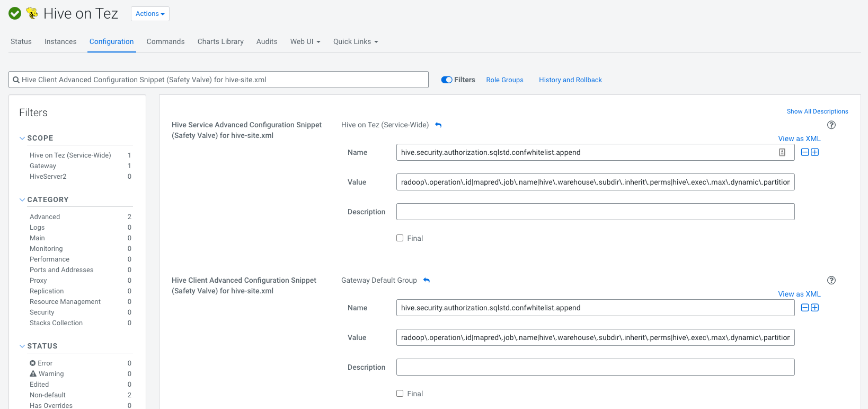Click Show All Descriptions link

point(817,111)
